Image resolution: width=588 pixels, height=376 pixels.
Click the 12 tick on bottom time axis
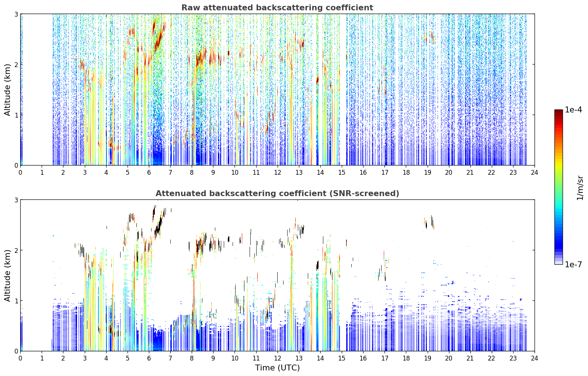pos(277,358)
